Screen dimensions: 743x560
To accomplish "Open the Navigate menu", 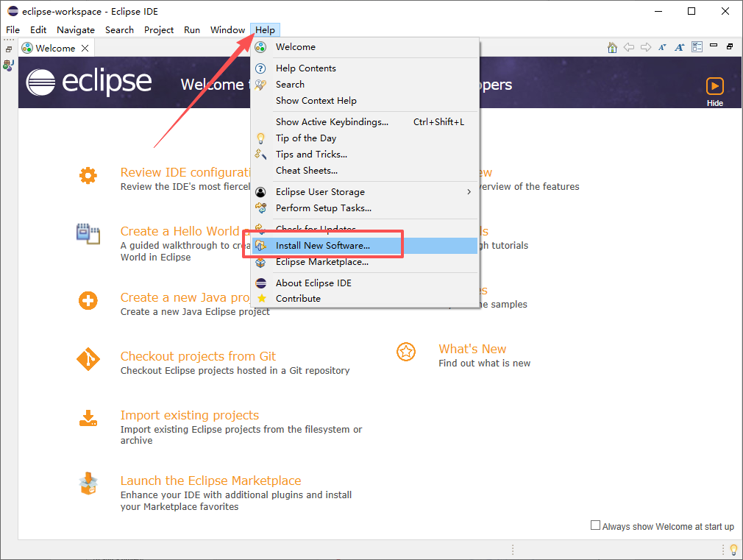I will click(76, 30).
